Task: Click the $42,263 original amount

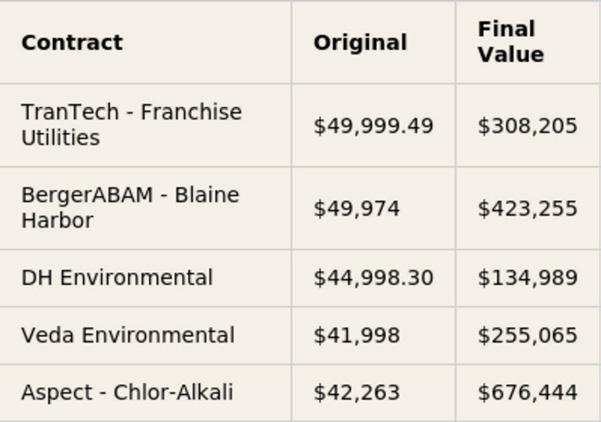Action: click(357, 393)
